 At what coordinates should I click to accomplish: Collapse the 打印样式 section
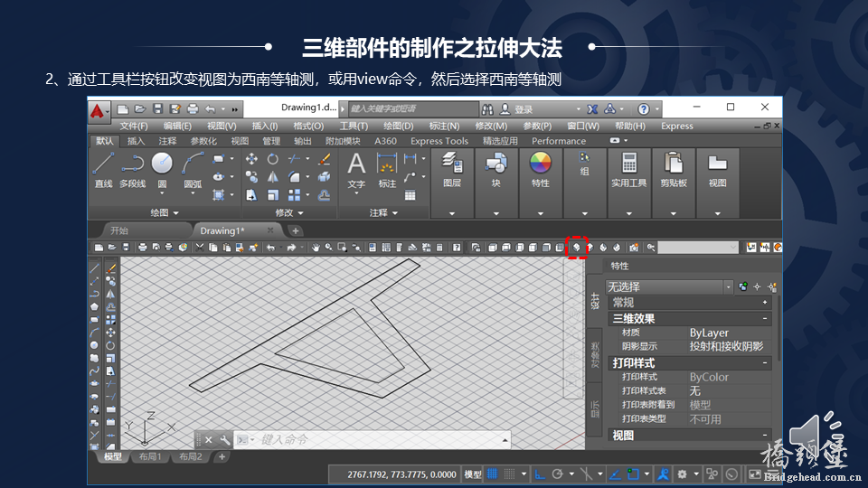765,363
